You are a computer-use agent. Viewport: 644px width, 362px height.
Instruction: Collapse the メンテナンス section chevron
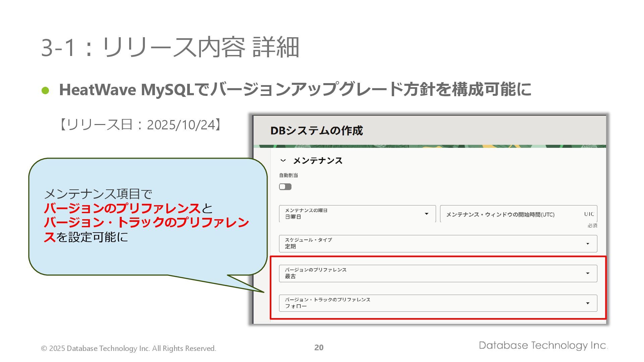(283, 161)
